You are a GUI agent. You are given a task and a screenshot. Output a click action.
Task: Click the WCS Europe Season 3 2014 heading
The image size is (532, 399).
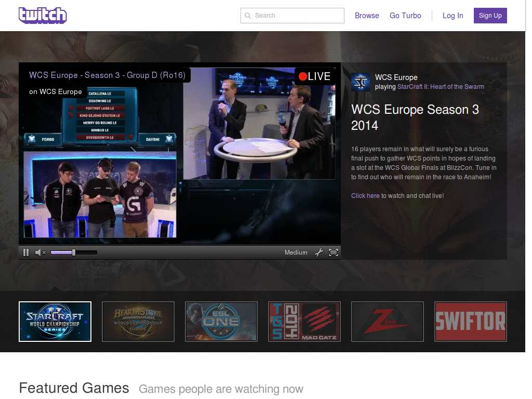click(415, 117)
